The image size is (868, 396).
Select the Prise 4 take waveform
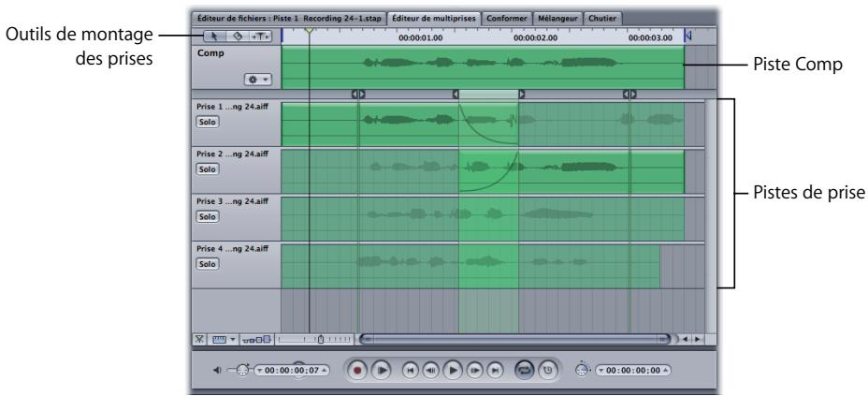(x=470, y=266)
